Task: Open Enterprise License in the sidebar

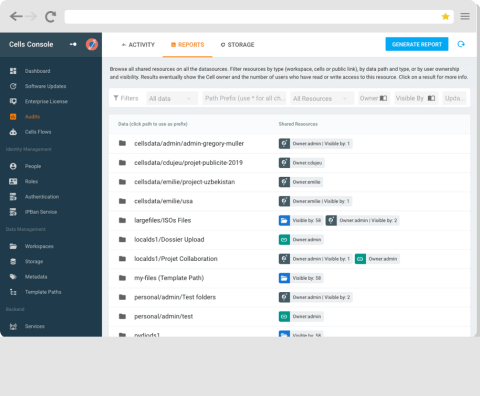Action: (x=46, y=101)
